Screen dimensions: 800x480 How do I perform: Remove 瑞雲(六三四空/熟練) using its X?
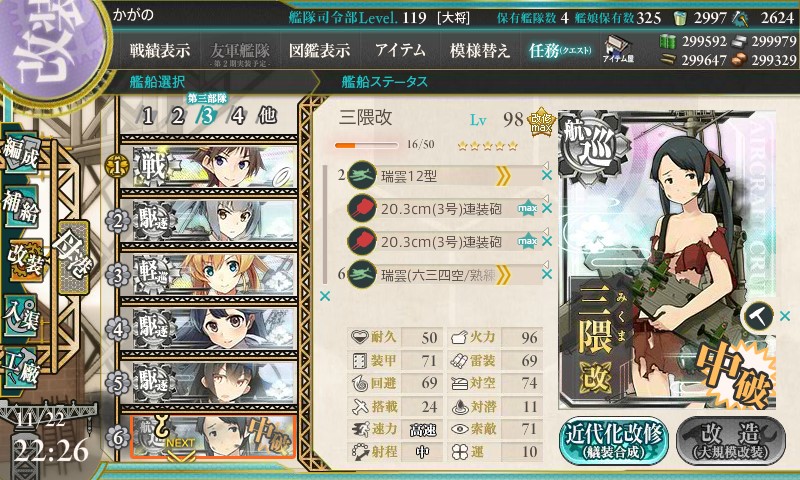click(546, 274)
